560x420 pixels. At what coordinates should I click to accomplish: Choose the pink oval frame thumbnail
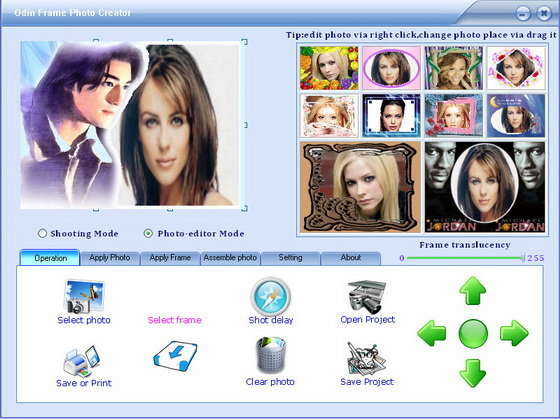391,68
